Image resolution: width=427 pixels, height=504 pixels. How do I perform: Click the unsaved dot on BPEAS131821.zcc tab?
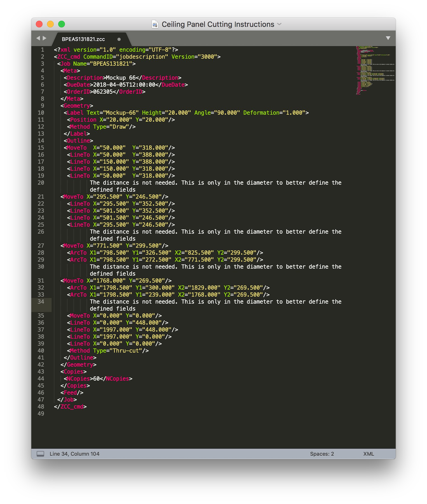click(x=119, y=39)
